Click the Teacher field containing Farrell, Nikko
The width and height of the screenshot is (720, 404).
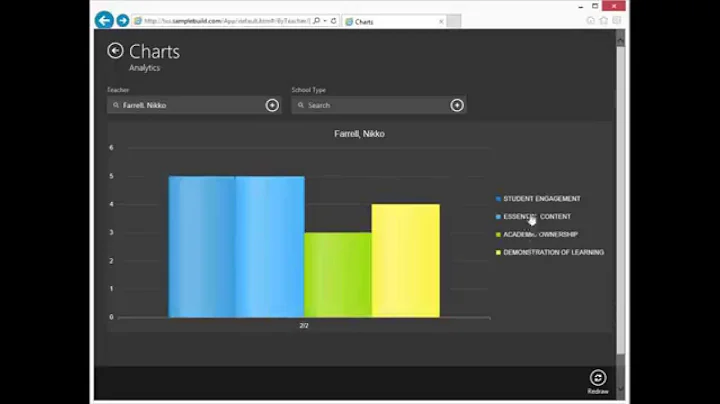(x=194, y=105)
